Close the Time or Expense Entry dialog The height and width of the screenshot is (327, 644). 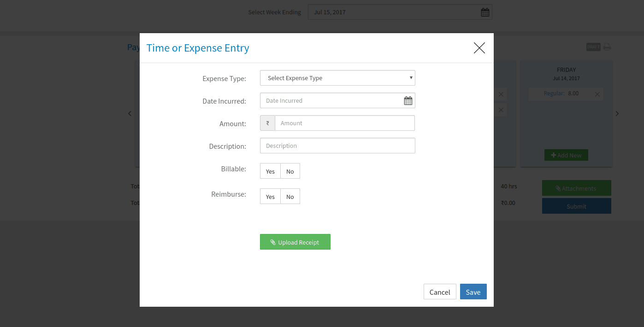[479, 48]
